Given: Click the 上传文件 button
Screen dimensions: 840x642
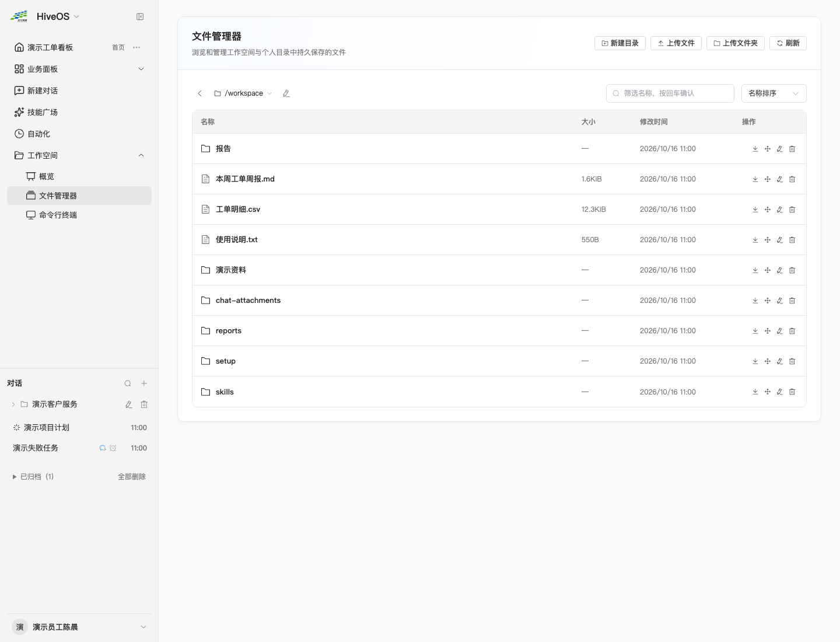Looking at the screenshot, I should tap(676, 43).
